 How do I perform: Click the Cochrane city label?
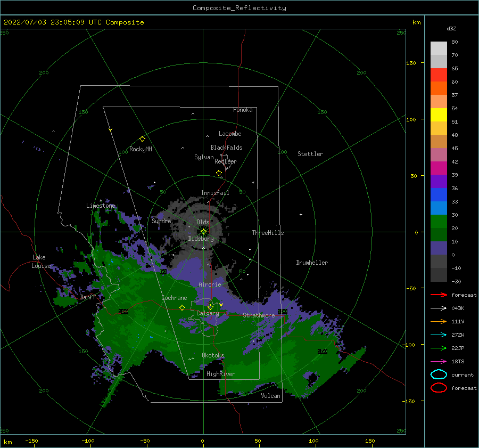[174, 298]
